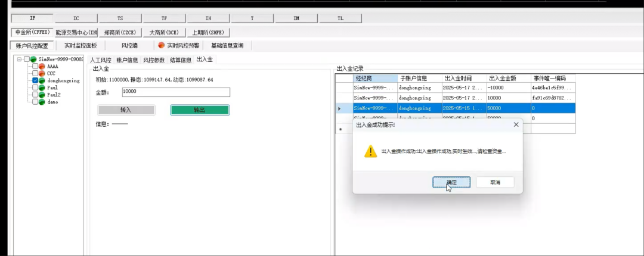Select the 大商所(DCE) exchange button
Viewport: 644px width, 256px height.
tap(164, 32)
